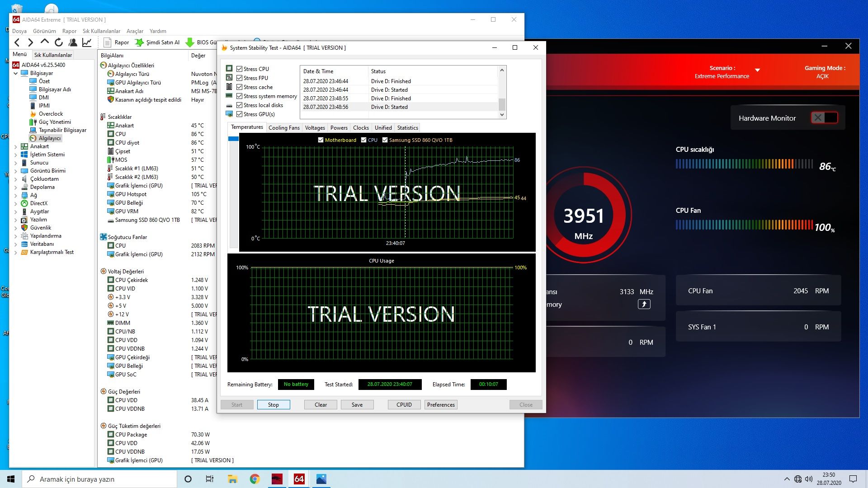Toggle the Hardware Monitor switch
Screen dimensions: 868x488
click(824, 118)
